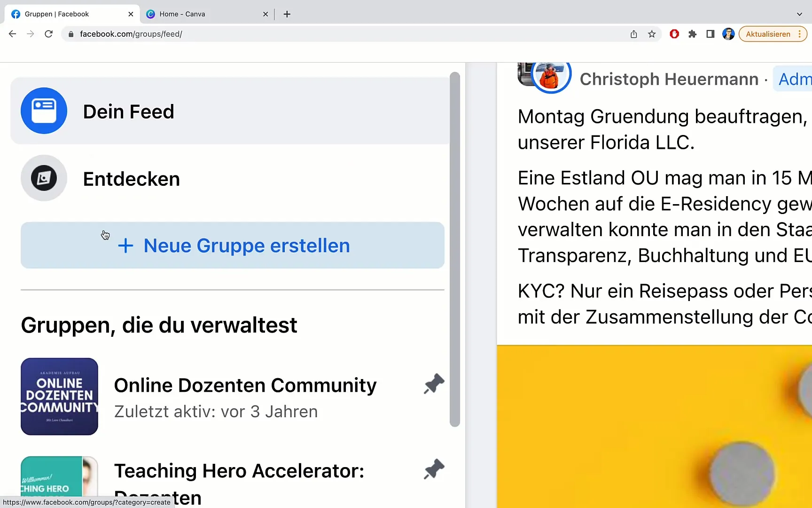Switch to the Home - Canva tab
This screenshot has width=812, height=508.
coord(207,14)
